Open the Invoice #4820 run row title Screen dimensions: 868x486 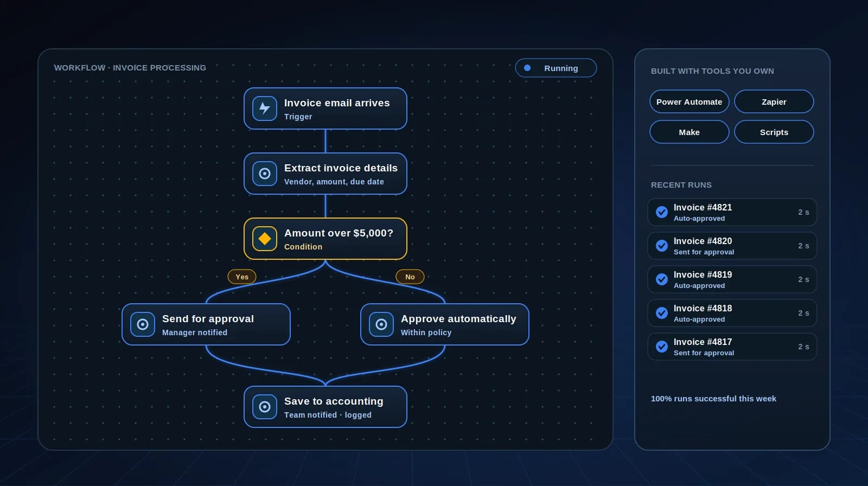703,241
